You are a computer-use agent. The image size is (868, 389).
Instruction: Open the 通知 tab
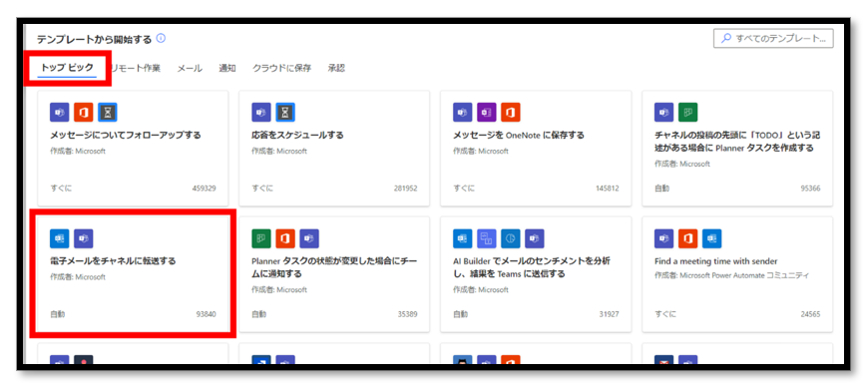[x=226, y=69]
